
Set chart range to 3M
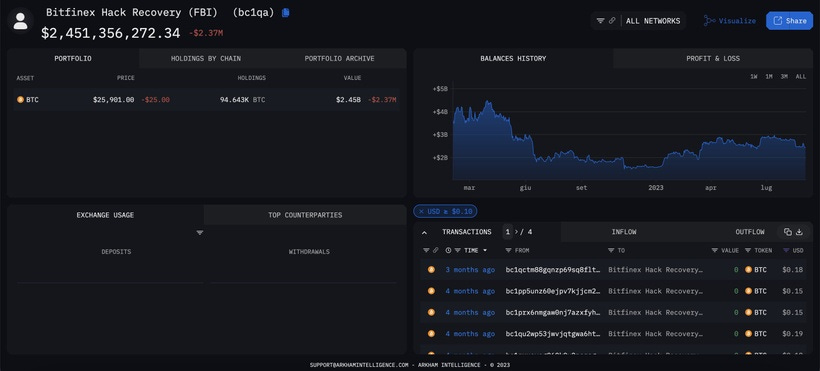(x=784, y=76)
